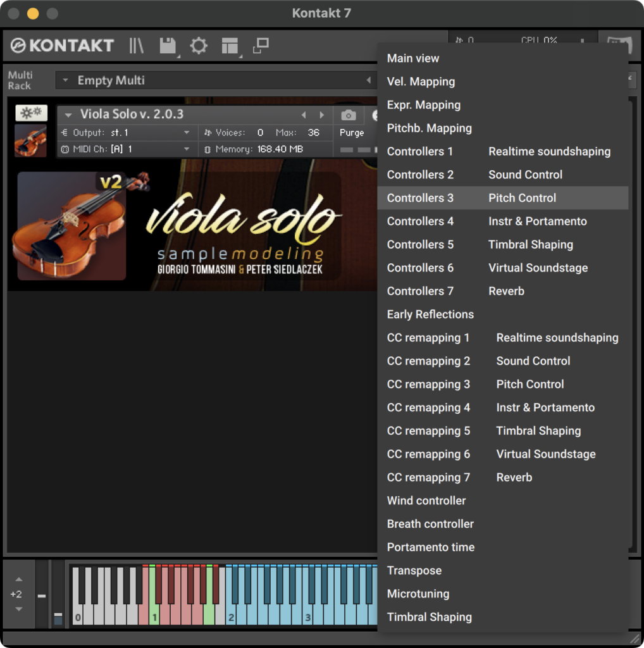Shift keyboard octave up arrow
644x648 pixels.
coord(18,580)
